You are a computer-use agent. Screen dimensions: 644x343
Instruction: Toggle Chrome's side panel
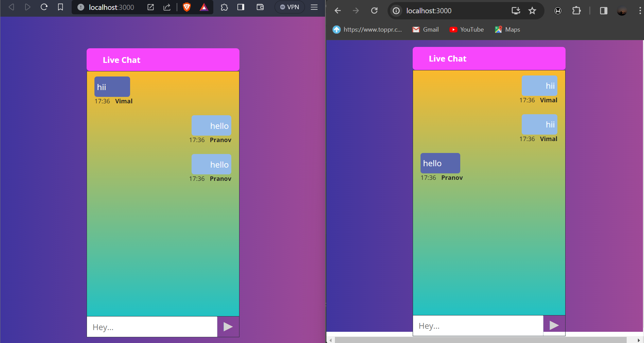604,11
